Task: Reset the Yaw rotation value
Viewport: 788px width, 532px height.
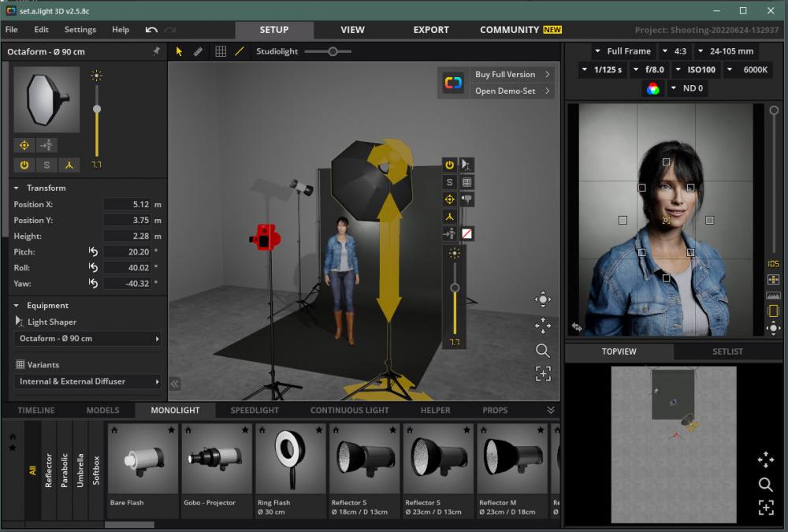Action: point(94,283)
